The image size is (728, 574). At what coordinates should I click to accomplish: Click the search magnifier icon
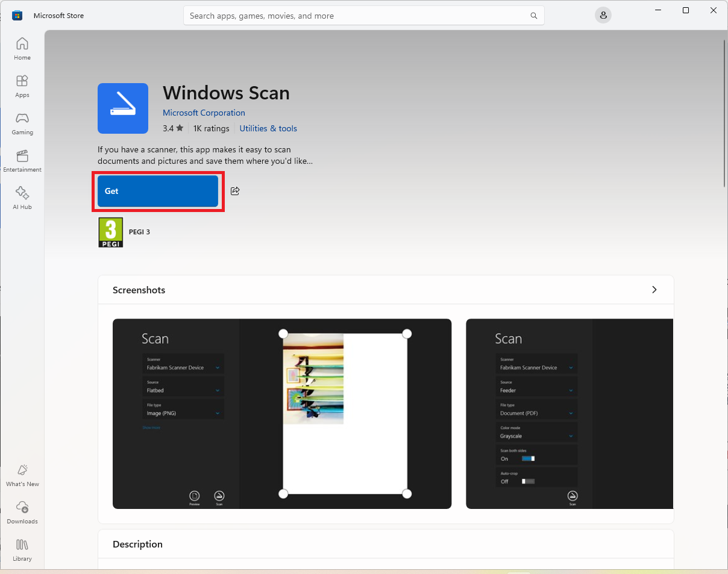point(533,16)
